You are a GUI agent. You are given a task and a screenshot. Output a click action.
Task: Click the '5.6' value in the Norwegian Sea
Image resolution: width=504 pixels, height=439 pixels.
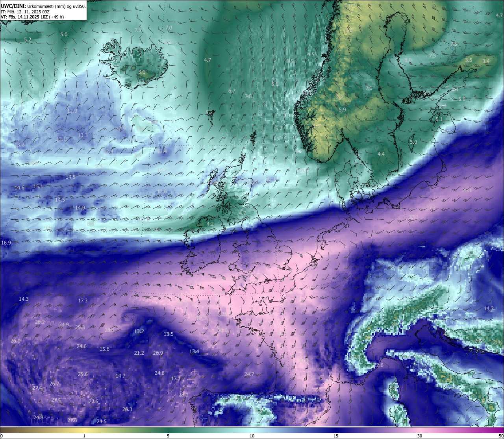[275, 84]
